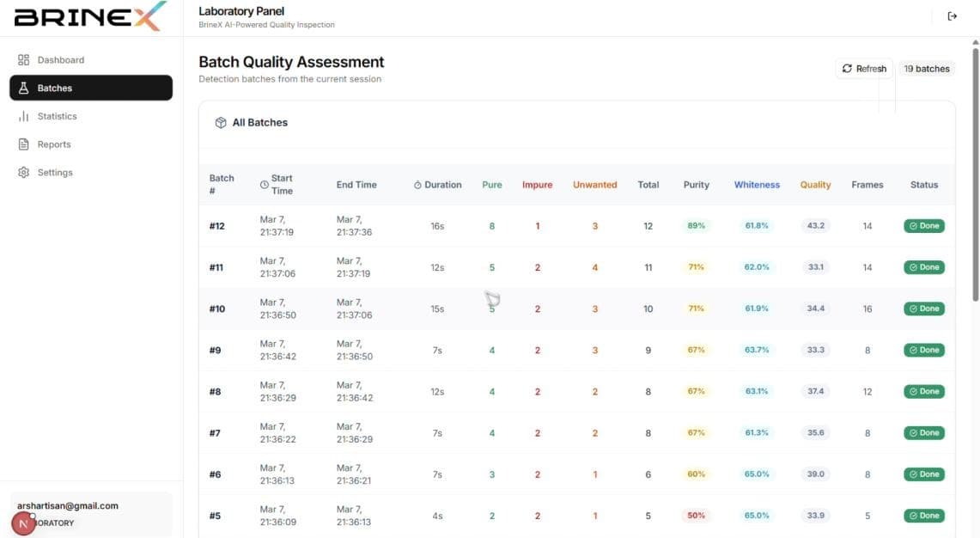Click batch number #10
Image resolution: width=980 pixels, height=538 pixels.
click(217, 309)
